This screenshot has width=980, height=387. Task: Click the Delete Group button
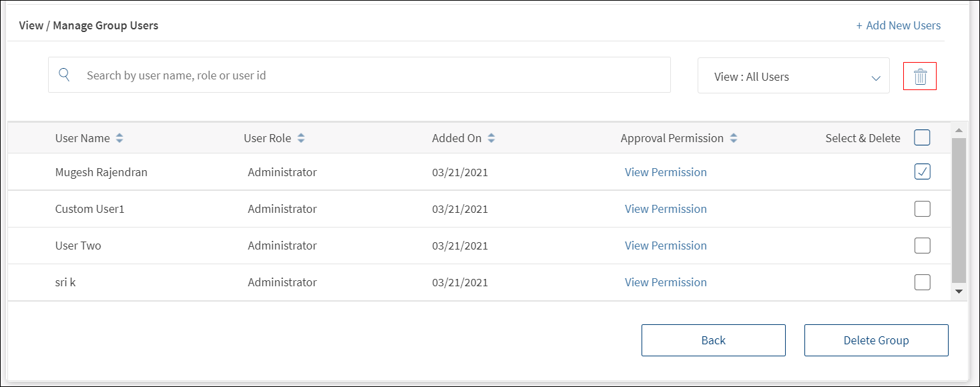tap(876, 340)
